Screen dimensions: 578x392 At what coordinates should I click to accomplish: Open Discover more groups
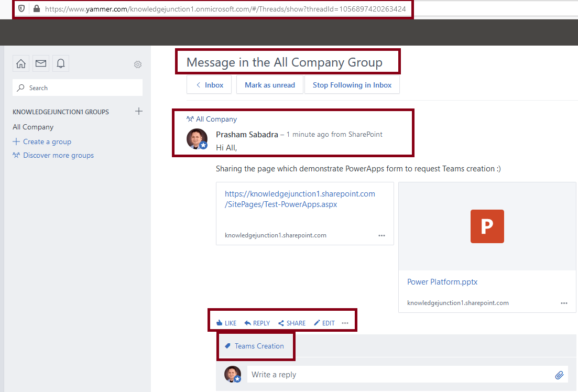coord(58,155)
